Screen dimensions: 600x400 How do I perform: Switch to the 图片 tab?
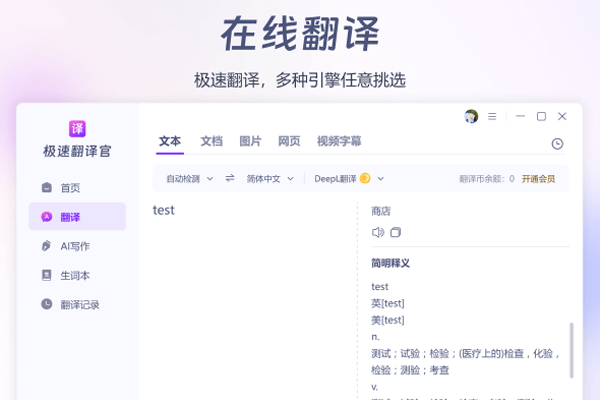click(250, 141)
